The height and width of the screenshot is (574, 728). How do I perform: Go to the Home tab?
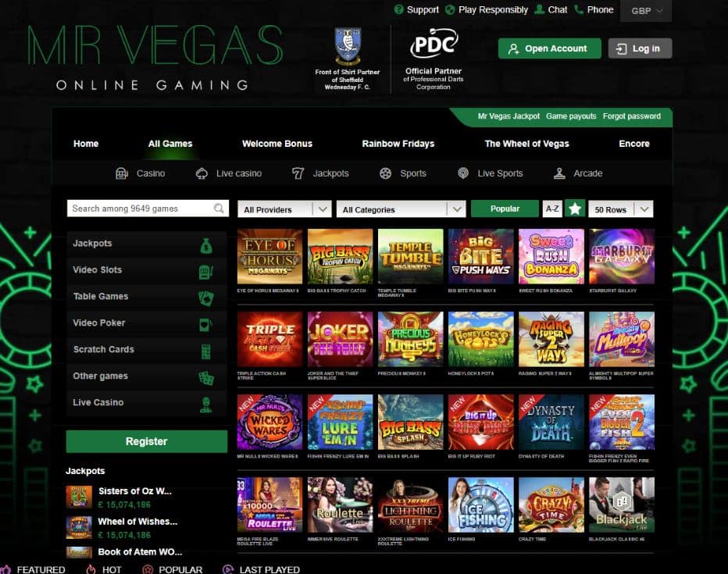86,144
